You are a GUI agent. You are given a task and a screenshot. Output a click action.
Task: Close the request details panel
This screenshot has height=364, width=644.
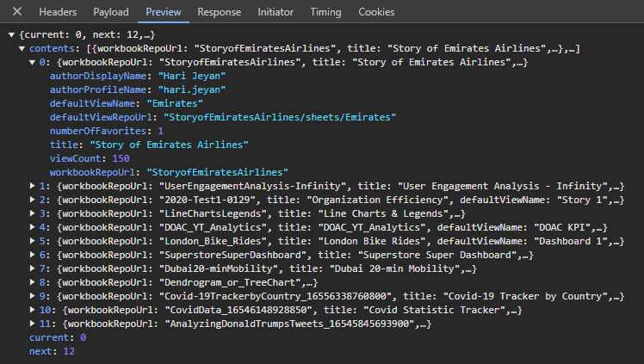tap(18, 12)
